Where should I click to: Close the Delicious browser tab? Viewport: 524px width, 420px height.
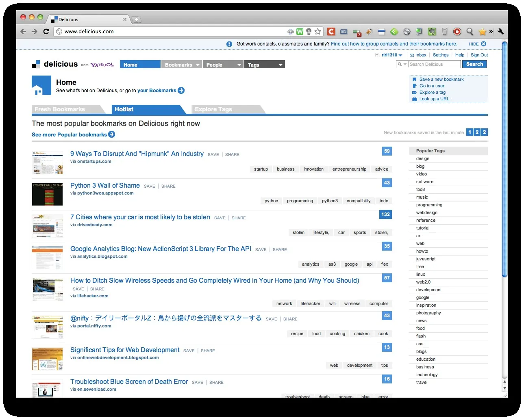(125, 19)
